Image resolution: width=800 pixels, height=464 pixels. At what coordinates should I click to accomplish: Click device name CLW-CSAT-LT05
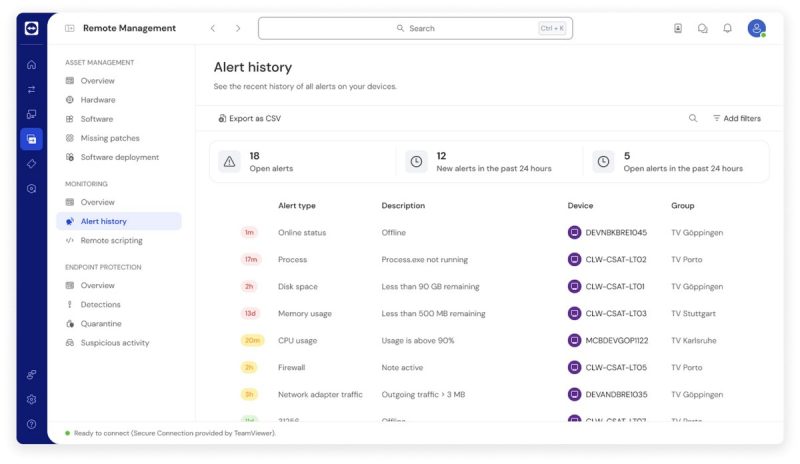coord(616,368)
